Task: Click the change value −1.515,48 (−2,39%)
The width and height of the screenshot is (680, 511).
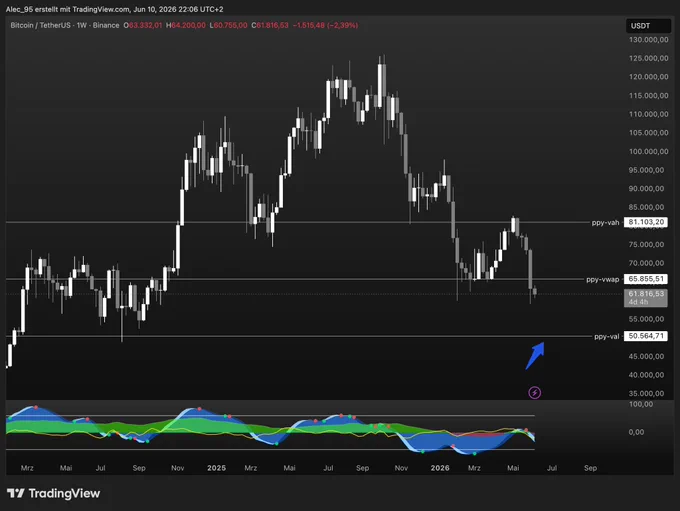Action: [x=325, y=25]
